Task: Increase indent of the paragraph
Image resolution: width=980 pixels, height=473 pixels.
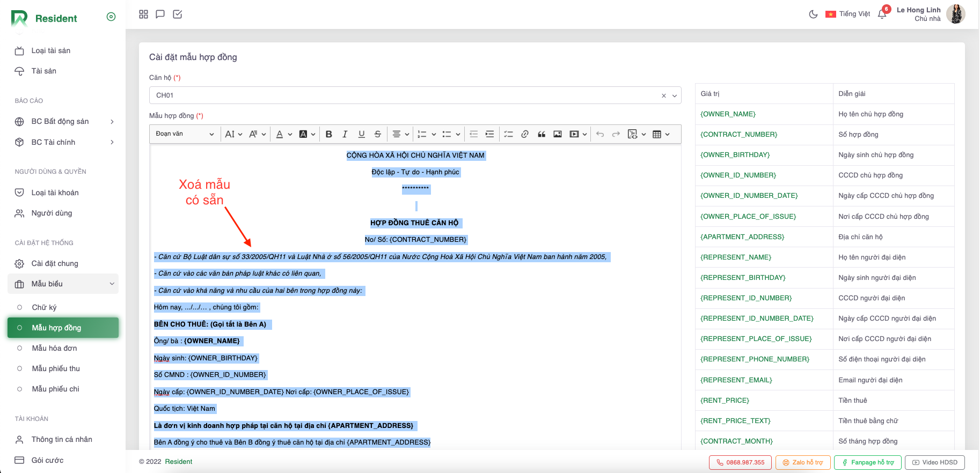Action: click(489, 134)
